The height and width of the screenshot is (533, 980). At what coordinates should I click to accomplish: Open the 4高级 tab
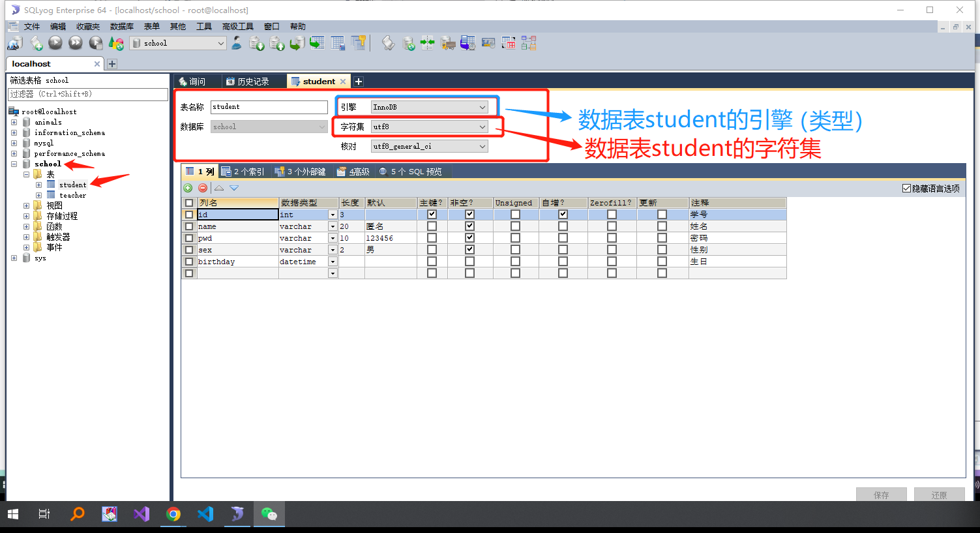353,172
